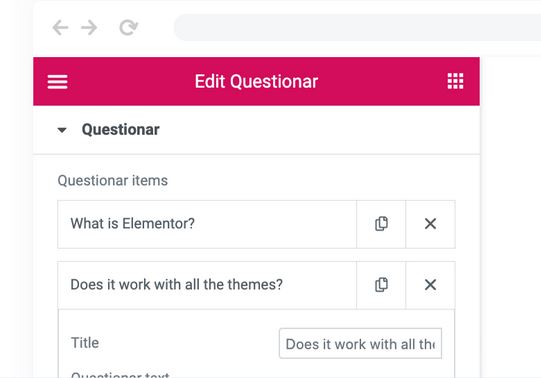
Task: Expand the "What is Elementor?" item
Action: click(207, 224)
